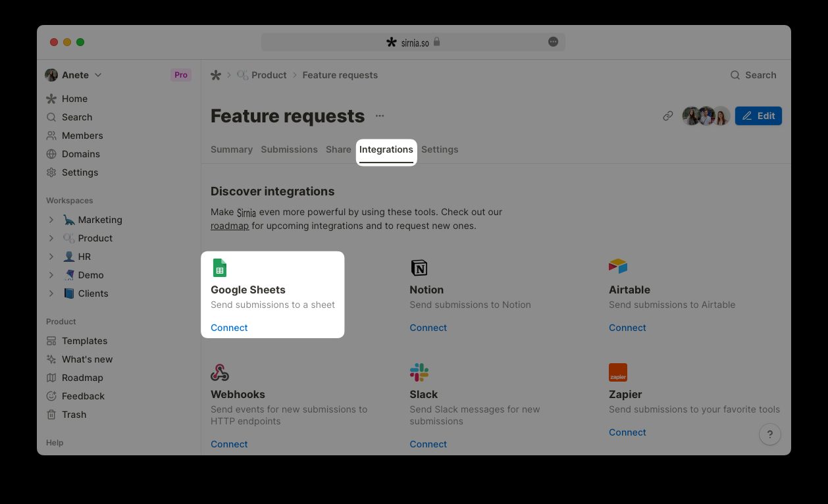Click the Discover integrations heading
The image size is (828, 504).
click(x=272, y=191)
